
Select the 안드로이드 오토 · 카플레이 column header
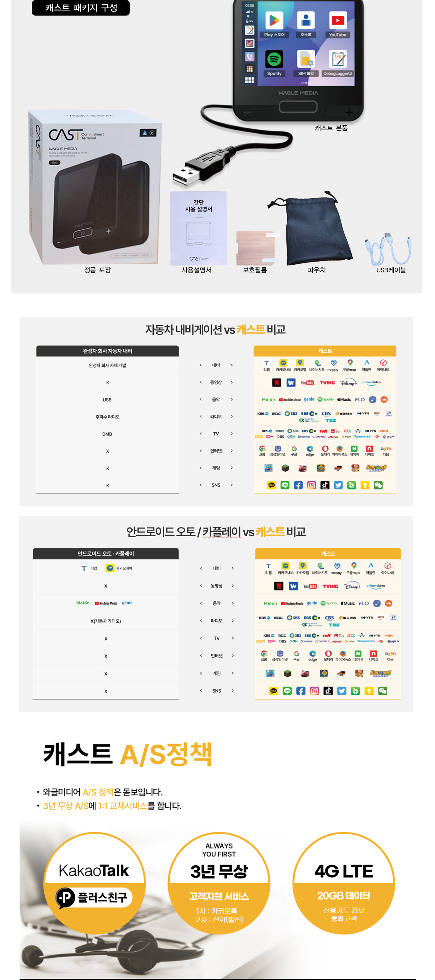106,554
